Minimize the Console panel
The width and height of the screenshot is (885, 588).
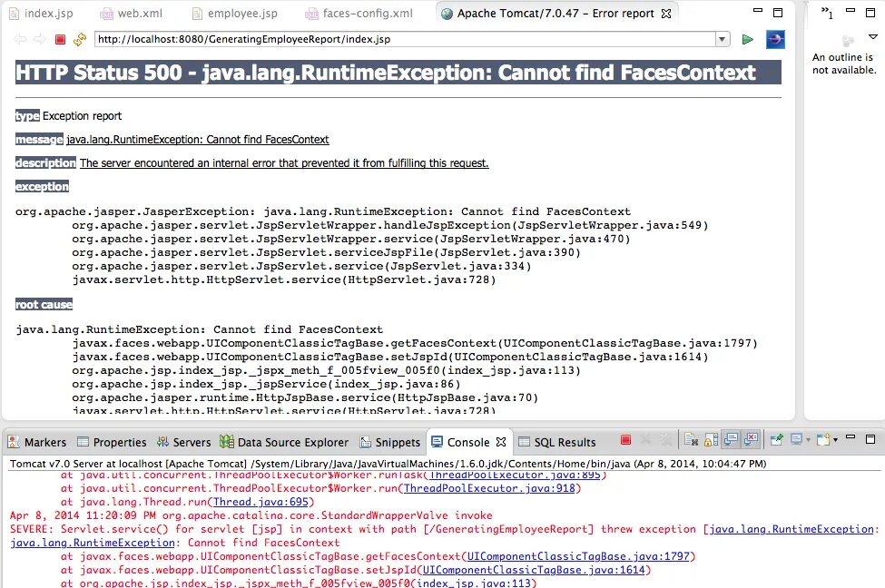(851, 436)
